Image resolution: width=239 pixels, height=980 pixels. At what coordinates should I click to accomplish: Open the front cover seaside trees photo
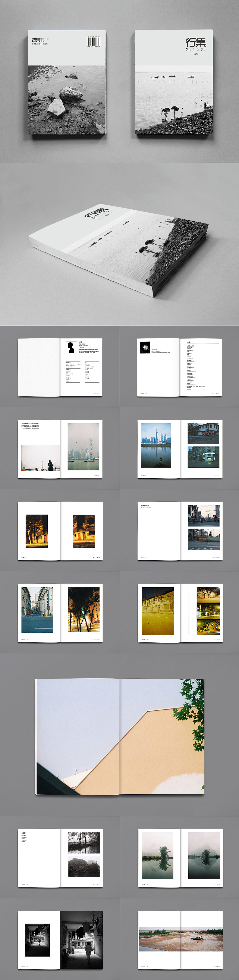coord(174,100)
